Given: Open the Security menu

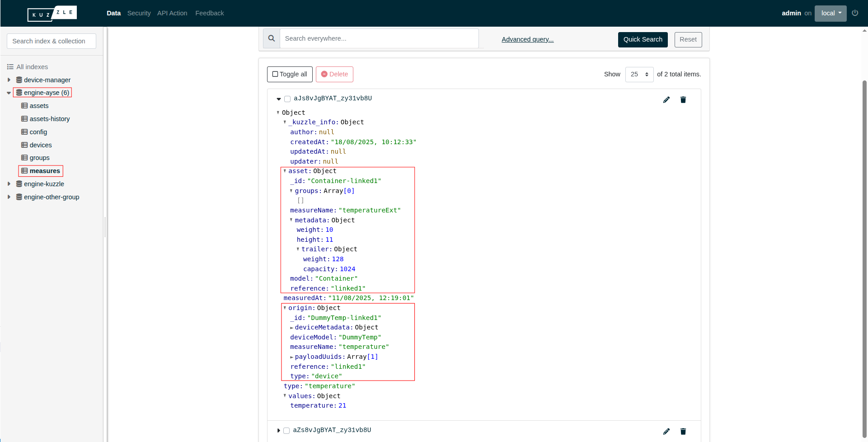Looking at the screenshot, I should pyautogui.click(x=139, y=13).
